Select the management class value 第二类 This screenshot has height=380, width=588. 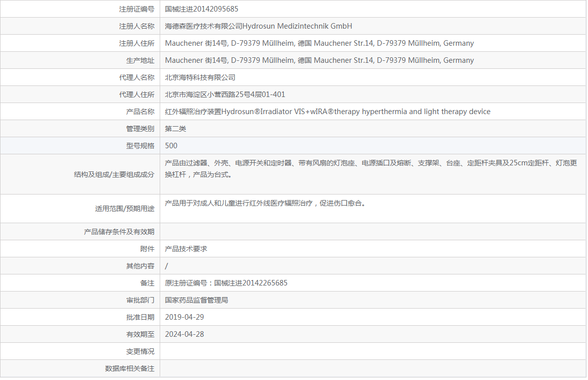click(176, 129)
